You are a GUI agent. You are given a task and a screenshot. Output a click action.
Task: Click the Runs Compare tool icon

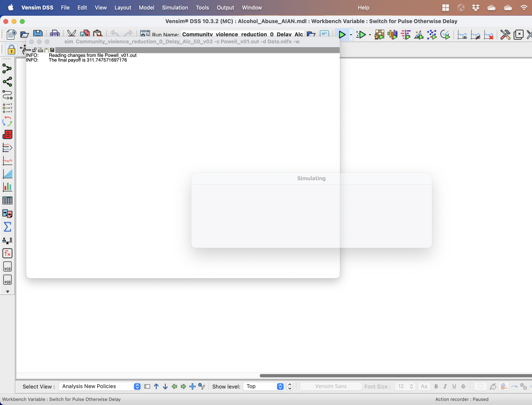pyautogui.click(x=7, y=214)
